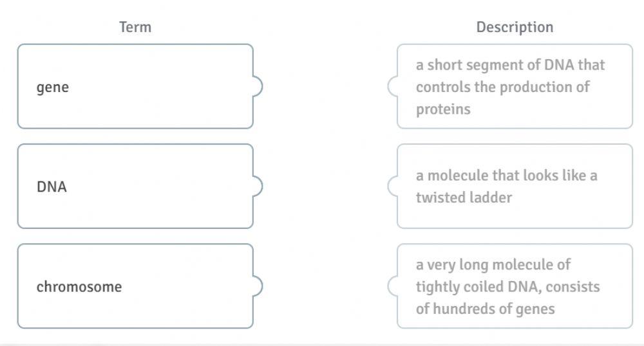Choose the "tightly coiled DNA" description box
The height and width of the screenshot is (346, 644).
[x=515, y=286]
